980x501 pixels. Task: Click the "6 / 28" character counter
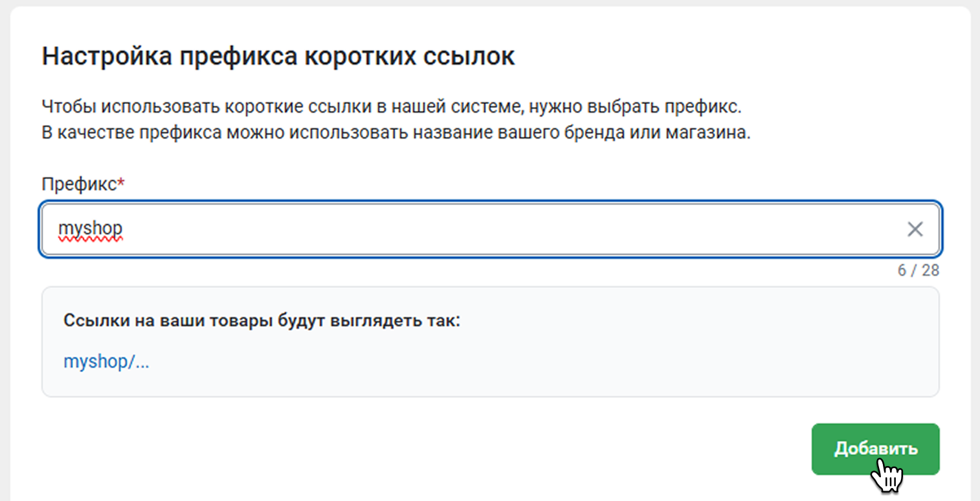pyautogui.click(x=918, y=271)
